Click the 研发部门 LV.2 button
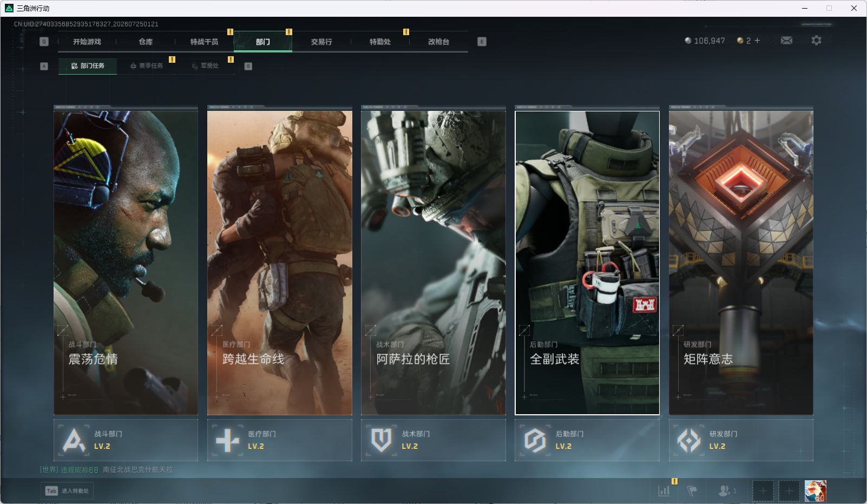The height and width of the screenshot is (504, 867). pos(741,440)
